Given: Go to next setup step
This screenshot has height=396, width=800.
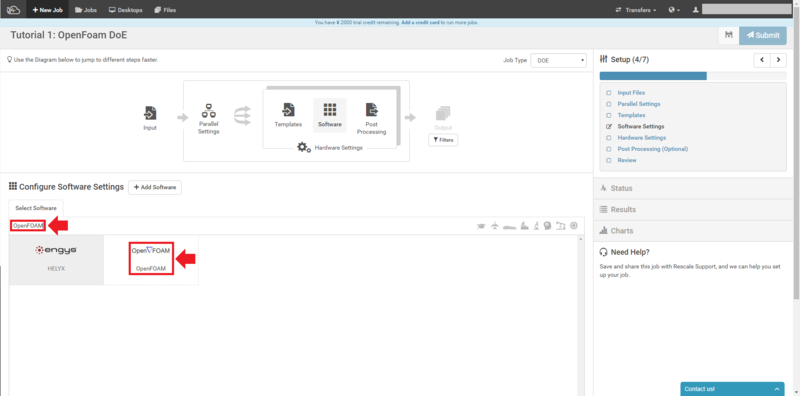Looking at the screenshot, I should coord(778,60).
